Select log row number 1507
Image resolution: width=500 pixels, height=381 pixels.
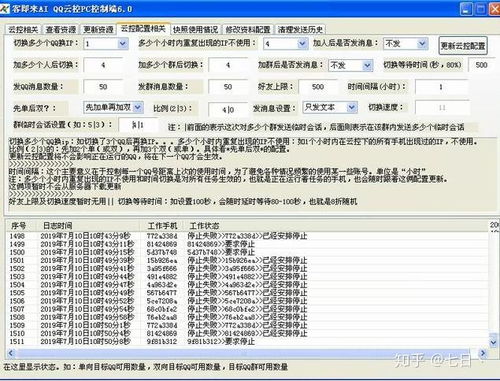click(x=247, y=309)
